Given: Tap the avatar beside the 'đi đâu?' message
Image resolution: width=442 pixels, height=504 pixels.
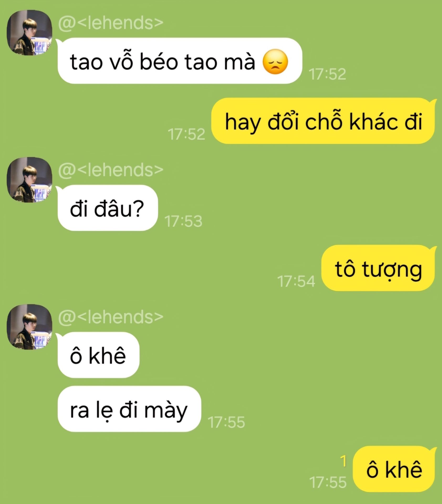Looking at the screenshot, I should pyautogui.click(x=29, y=180).
